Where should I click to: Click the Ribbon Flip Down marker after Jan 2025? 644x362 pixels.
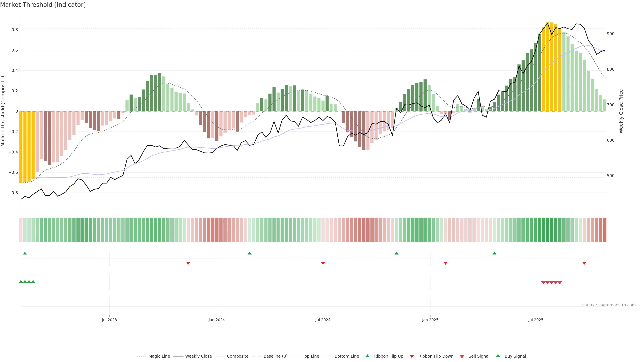click(x=445, y=263)
